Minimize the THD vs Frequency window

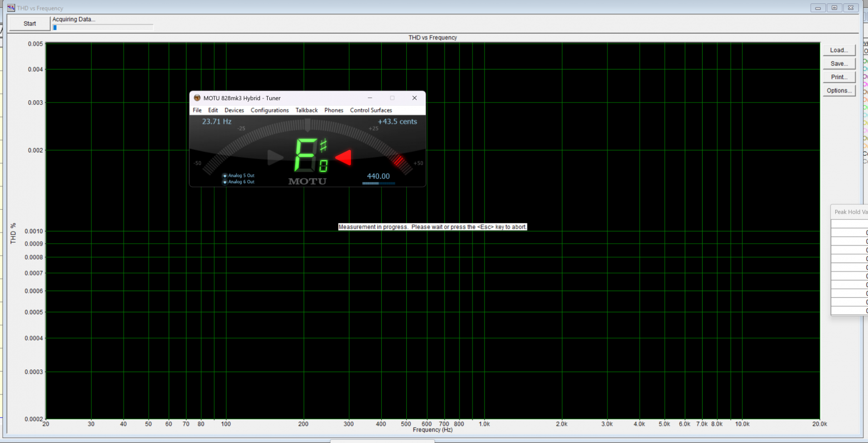click(x=818, y=8)
